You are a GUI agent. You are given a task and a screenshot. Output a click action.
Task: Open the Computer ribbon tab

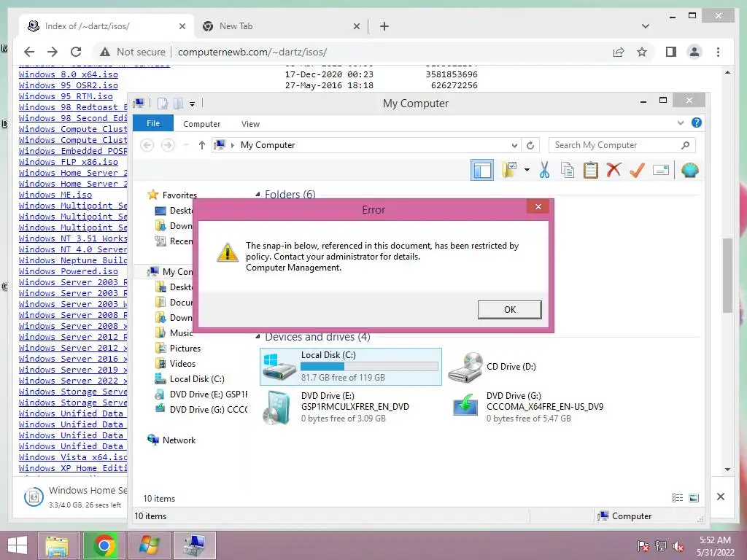click(x=201, y=124)
